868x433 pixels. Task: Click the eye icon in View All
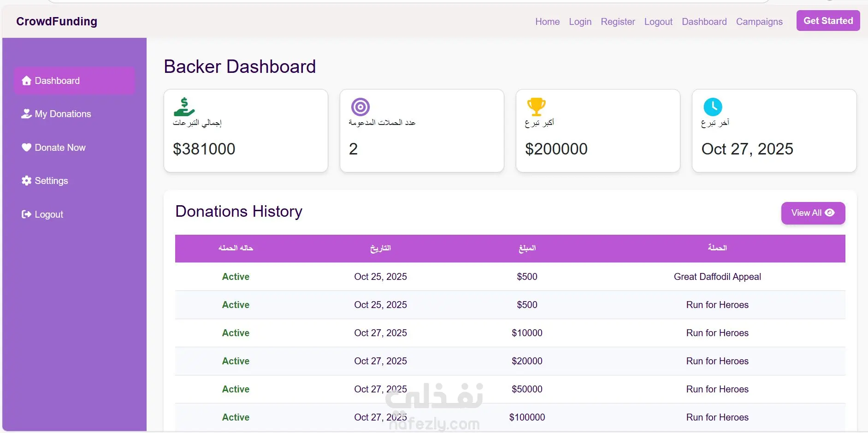pos(830,213)
